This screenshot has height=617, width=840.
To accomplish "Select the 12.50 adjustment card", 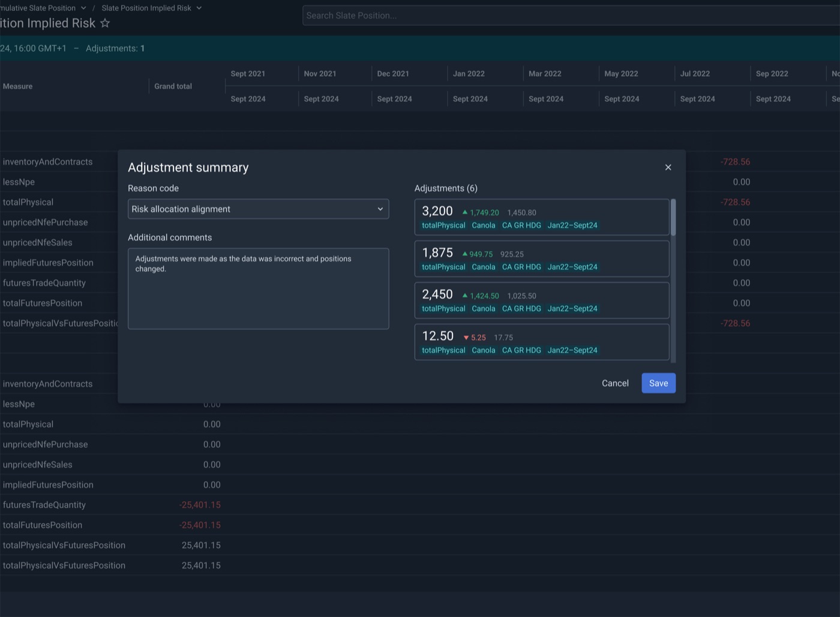I will point(542,342).
